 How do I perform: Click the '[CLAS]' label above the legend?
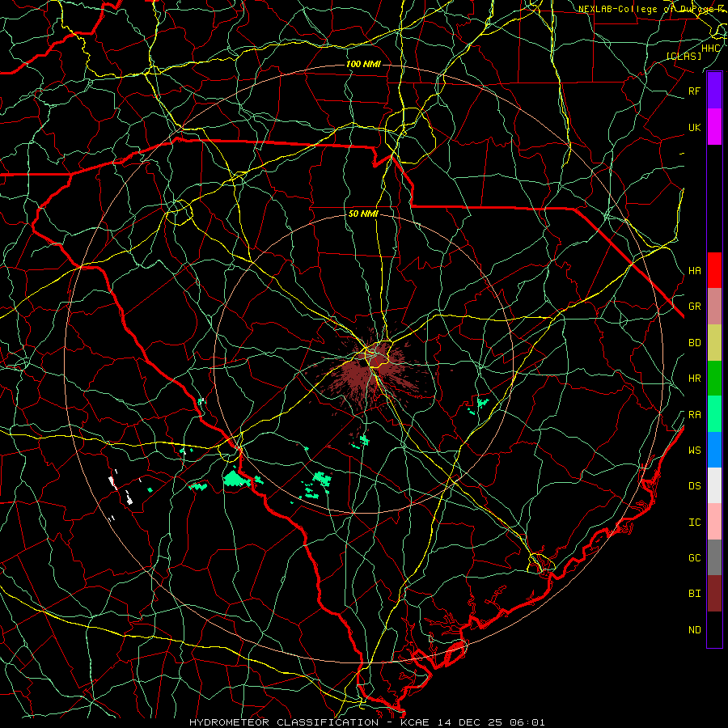click(x=684, y=56)
